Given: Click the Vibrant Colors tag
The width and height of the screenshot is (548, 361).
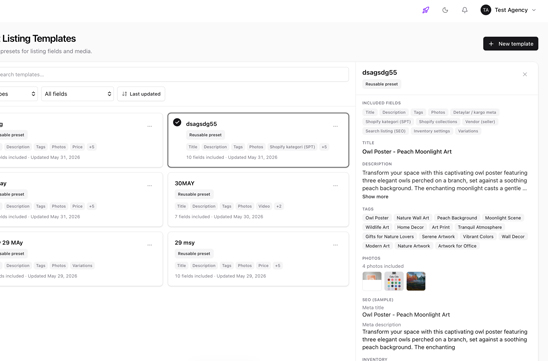Looking at the screenshot, I should [x=478, y=237].
